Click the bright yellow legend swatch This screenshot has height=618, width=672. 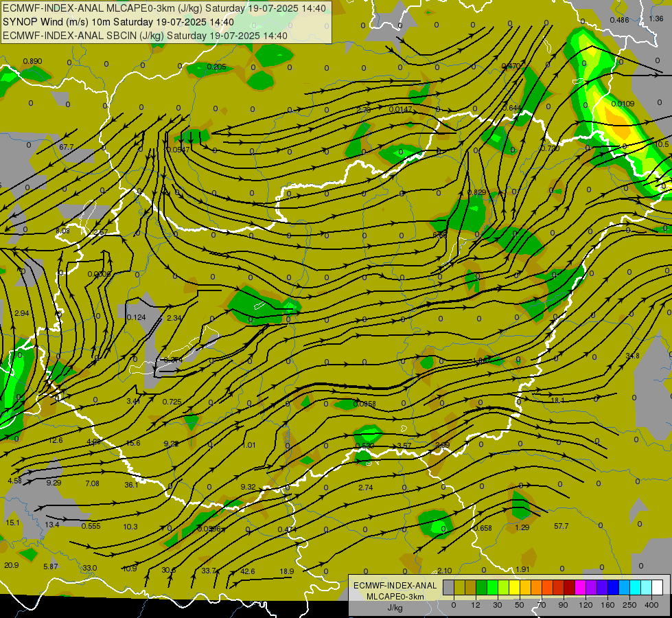(514, 587)
